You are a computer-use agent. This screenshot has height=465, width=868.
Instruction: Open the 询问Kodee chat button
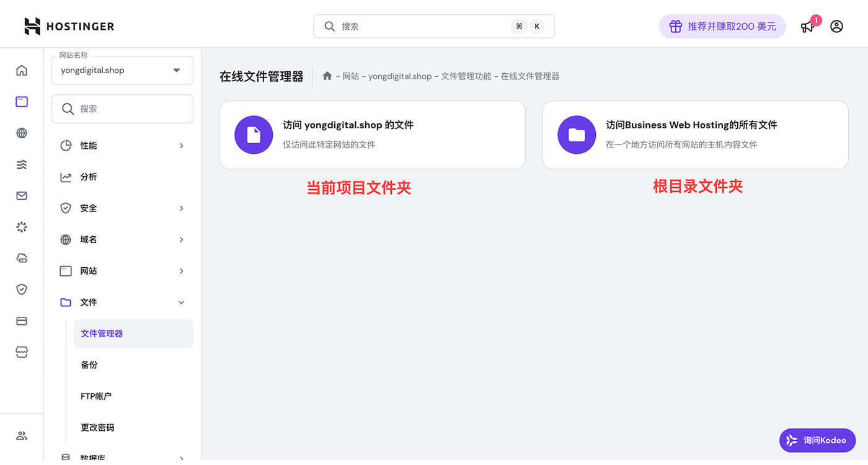tap(817, 440)
